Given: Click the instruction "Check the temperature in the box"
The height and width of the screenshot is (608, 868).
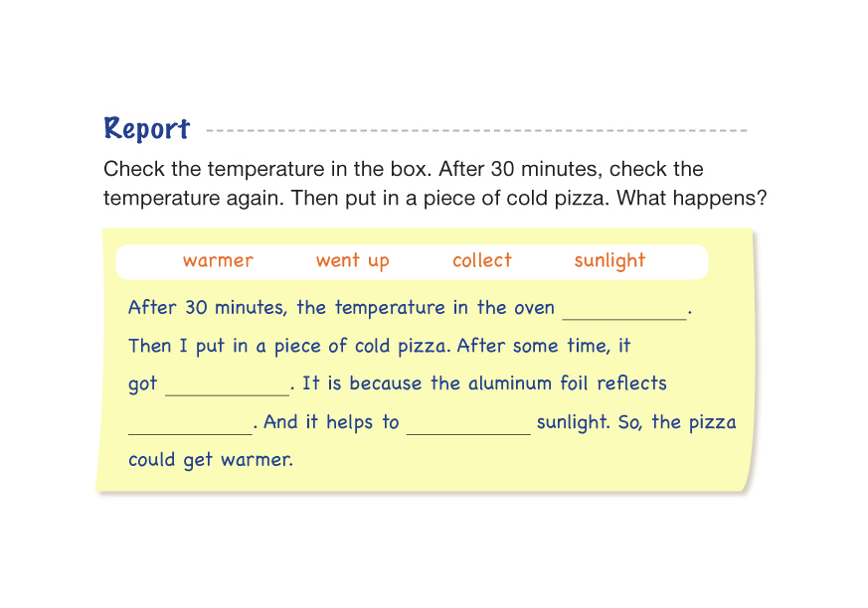Looking at the screenshot, I should click(266, 169).
